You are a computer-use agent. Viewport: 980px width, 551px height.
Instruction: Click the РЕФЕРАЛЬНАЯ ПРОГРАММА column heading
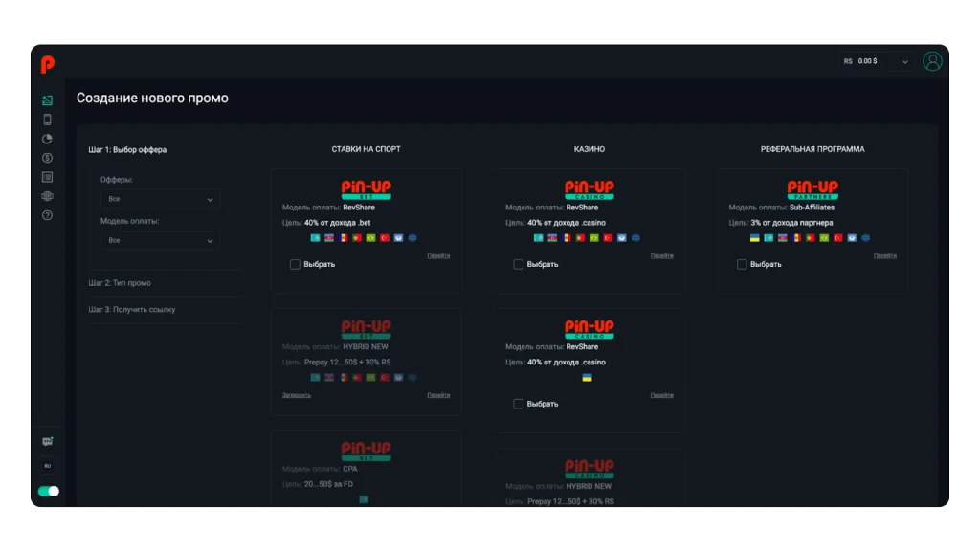813,149
